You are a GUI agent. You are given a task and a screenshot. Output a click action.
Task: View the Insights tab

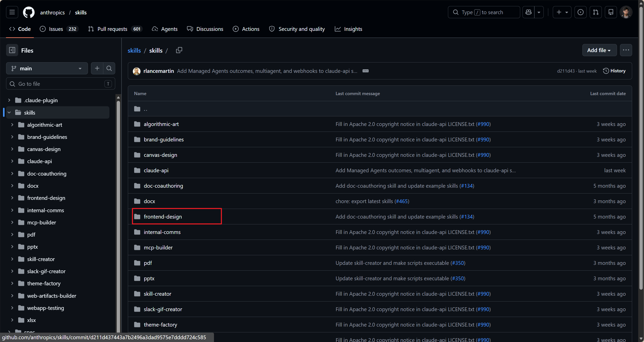coord(349,29)
